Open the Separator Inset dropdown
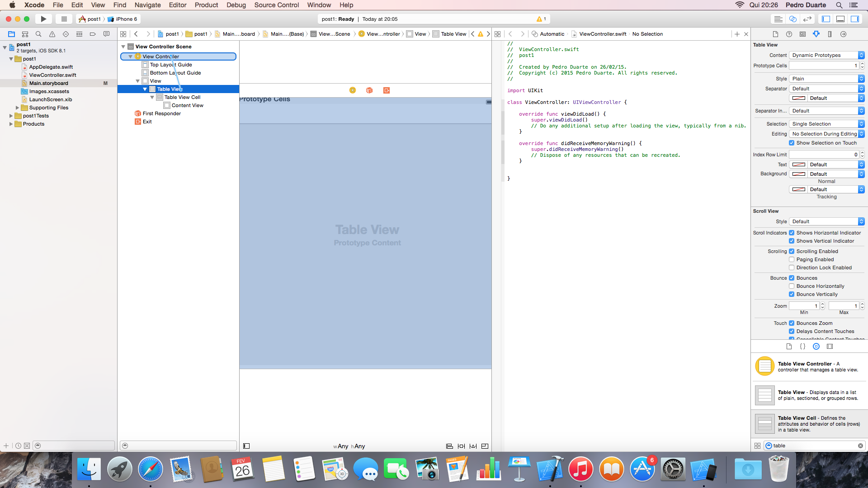Screen dimensions: 868x488 click(x=826, y=111)
